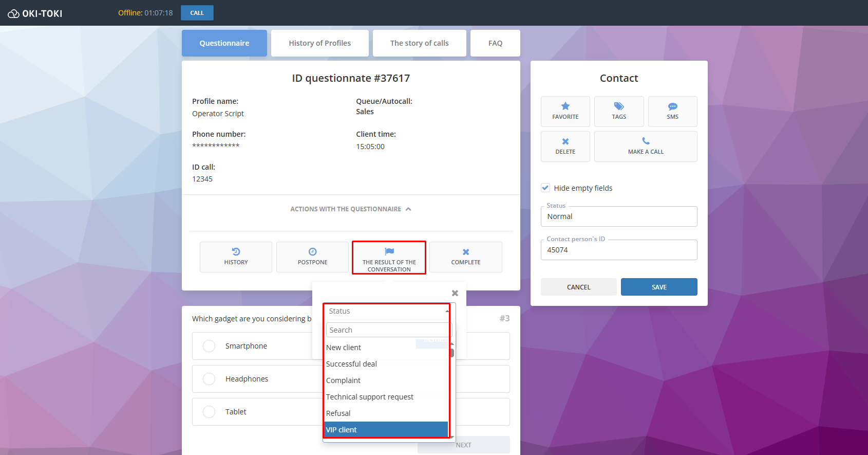Click the Complete X icon button
Image resolution: width=868 pixels, height=455 pixels.
coord(465,252)
